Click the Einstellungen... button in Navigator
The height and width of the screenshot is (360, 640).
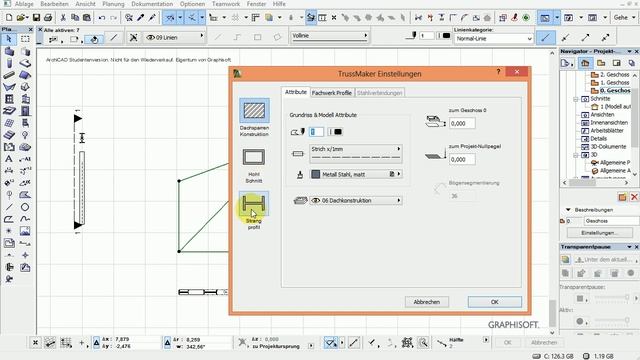pos(599,233)
